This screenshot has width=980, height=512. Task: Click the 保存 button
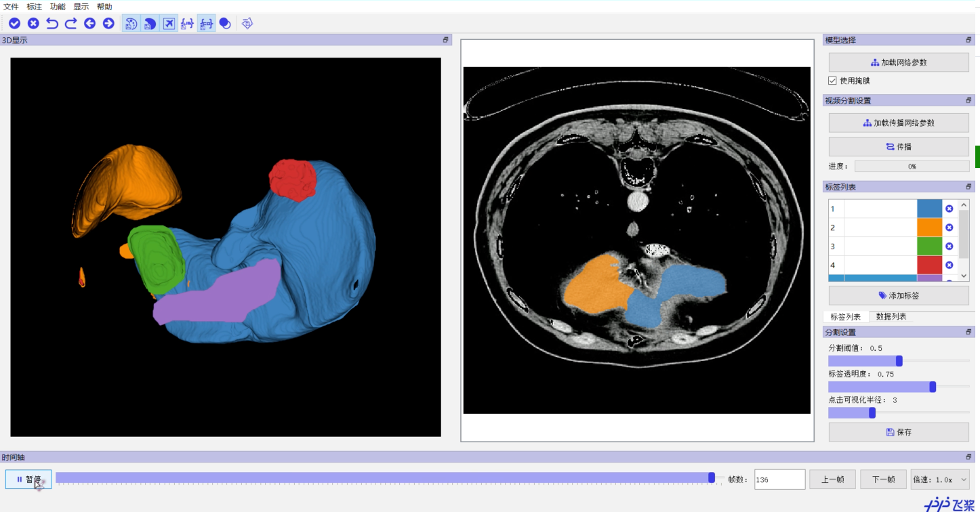point(899,432)
